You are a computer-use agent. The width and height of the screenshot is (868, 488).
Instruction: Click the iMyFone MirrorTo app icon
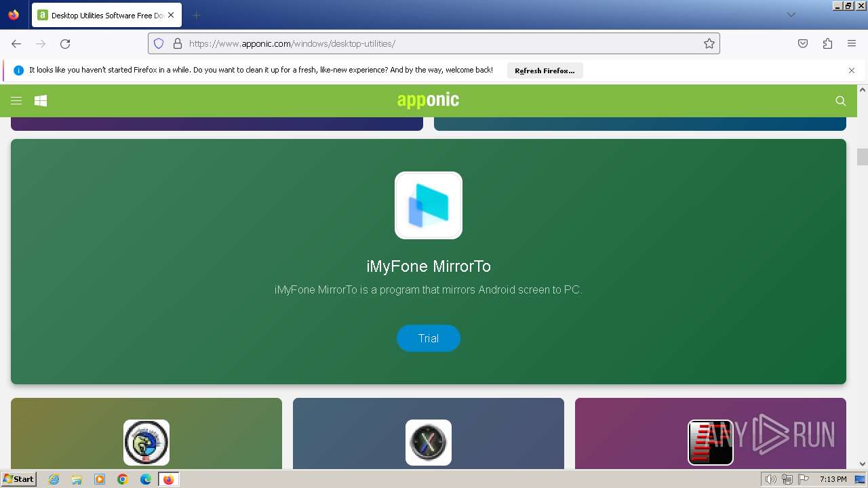click(429, 205)
